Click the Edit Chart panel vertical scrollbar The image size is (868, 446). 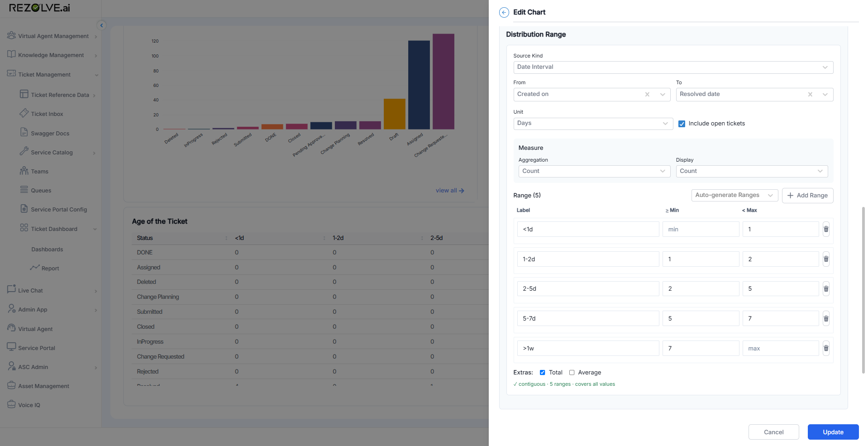click(x=863, y=290)
